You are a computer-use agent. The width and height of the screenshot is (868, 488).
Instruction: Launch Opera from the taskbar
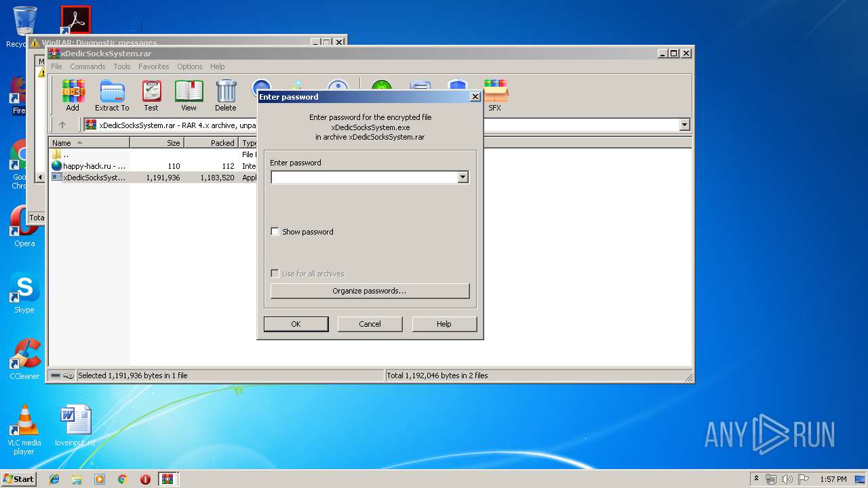pyautogui.click(x=145, y=479)
